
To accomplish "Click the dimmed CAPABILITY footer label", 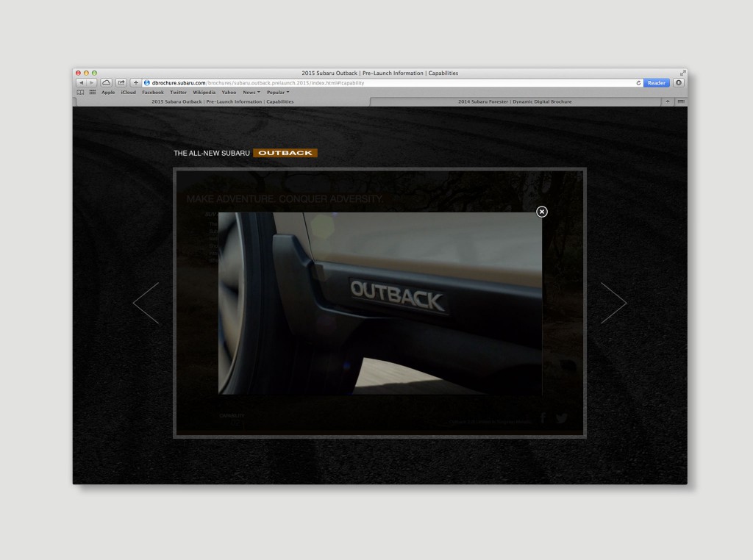I will [232, 415].
